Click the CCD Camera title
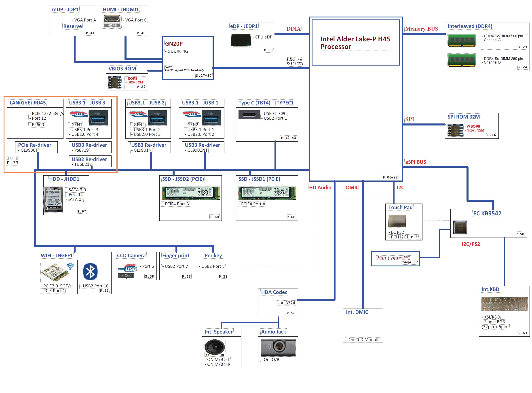Image resolution: width=532 pixels, height=393 pixels. click(131, 256)
